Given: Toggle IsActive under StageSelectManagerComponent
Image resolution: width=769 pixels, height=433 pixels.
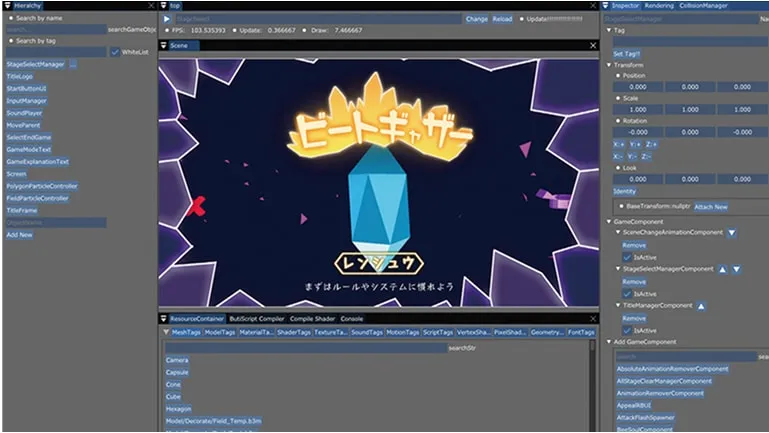Looking at the screenshot, I should 627,294.
